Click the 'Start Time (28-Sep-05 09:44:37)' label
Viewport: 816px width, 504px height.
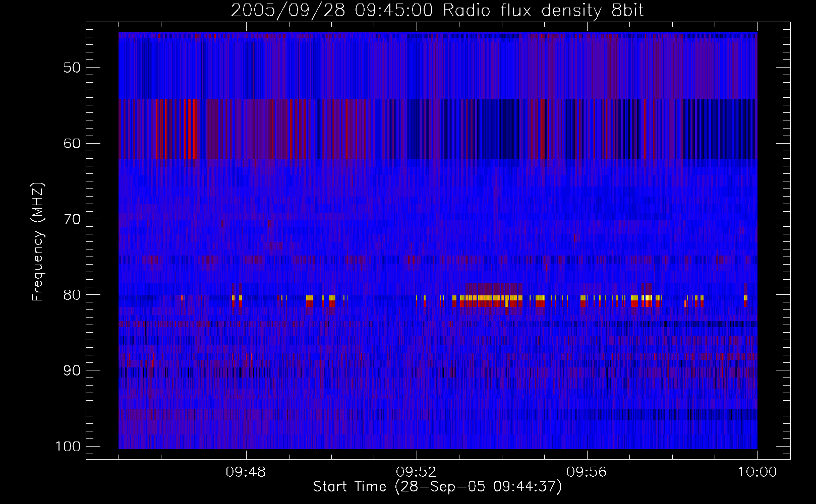click(x=437, y=487)
